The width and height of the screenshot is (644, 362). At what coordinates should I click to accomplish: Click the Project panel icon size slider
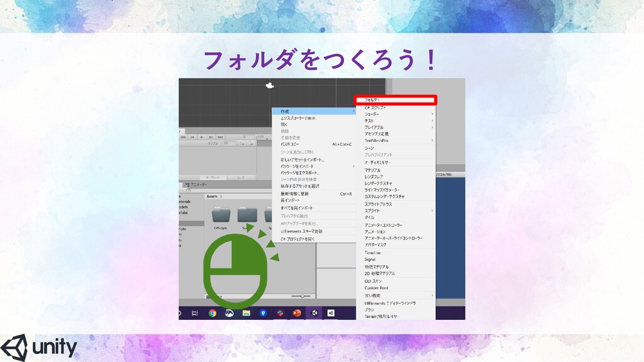301,296
